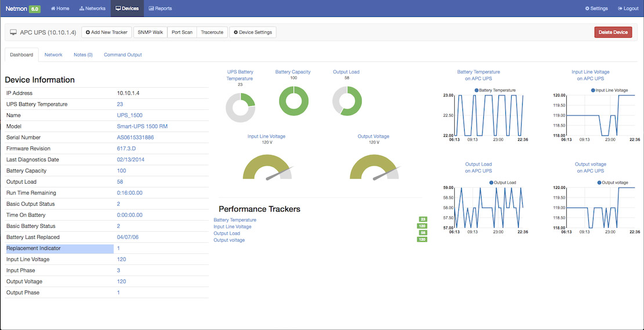644x330 pixels.
Task: Click the Input Line Voltage gauge title
Action: 266,137
